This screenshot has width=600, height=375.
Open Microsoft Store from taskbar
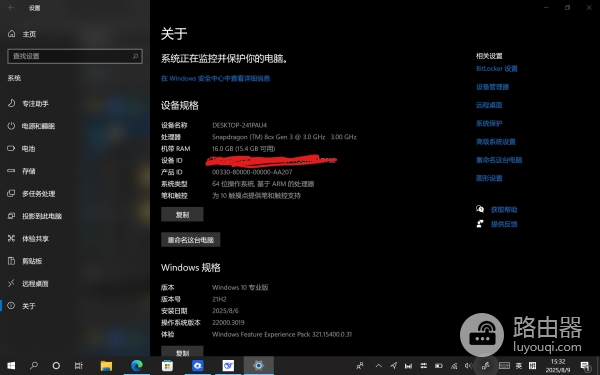click(x=167, y=366)
